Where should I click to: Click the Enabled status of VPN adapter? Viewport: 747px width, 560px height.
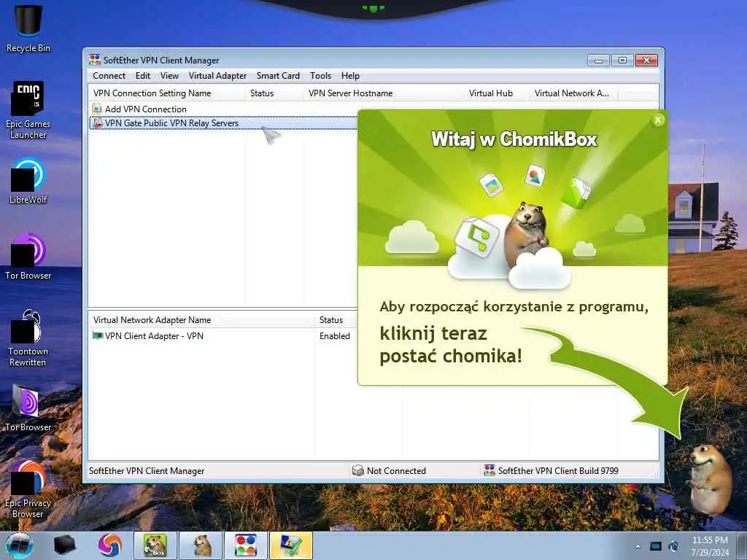pos(334,335)
